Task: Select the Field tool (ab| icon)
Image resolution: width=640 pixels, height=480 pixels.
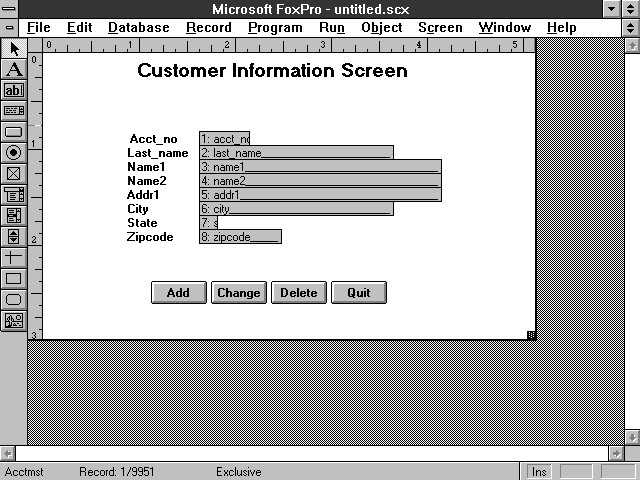Action: [x=14, y=90]
